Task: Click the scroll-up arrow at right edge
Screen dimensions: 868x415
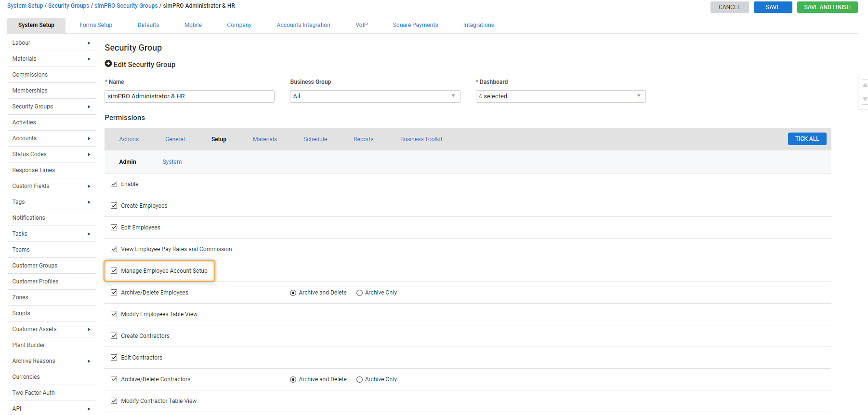Action: (865, 85)
